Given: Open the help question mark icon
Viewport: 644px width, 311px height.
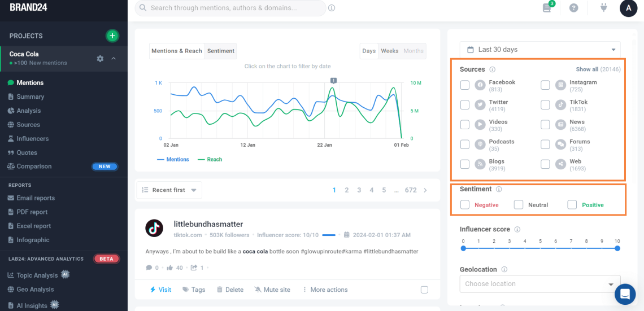Looking at the screenshot, I should coord(574,8).
